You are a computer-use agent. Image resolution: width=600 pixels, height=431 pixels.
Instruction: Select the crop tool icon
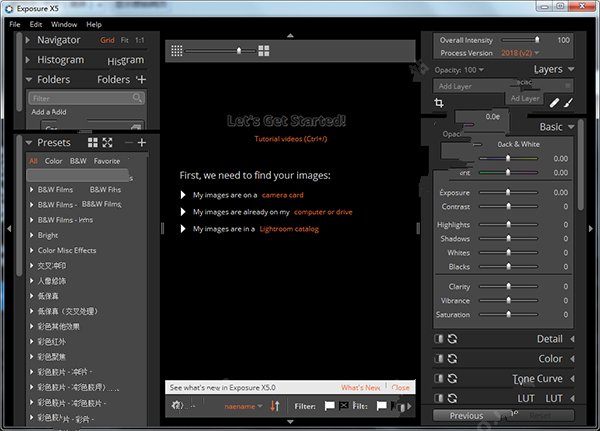click(439, 103)
